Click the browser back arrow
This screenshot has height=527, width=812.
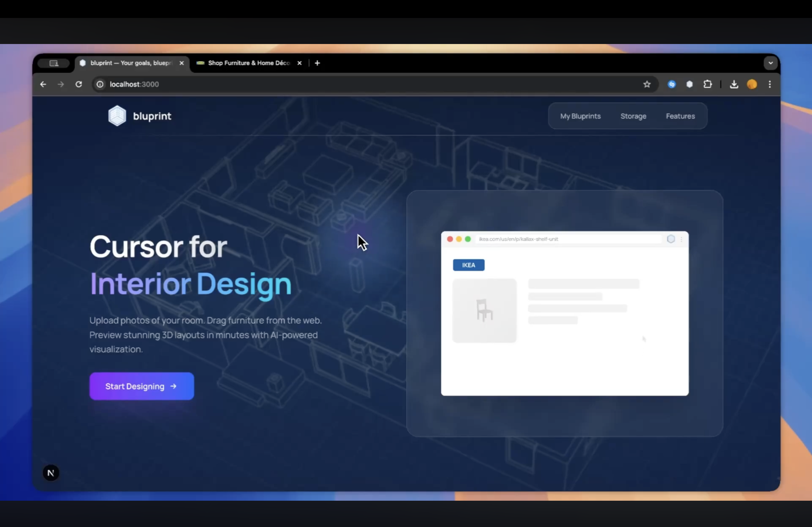click(43, 84)
